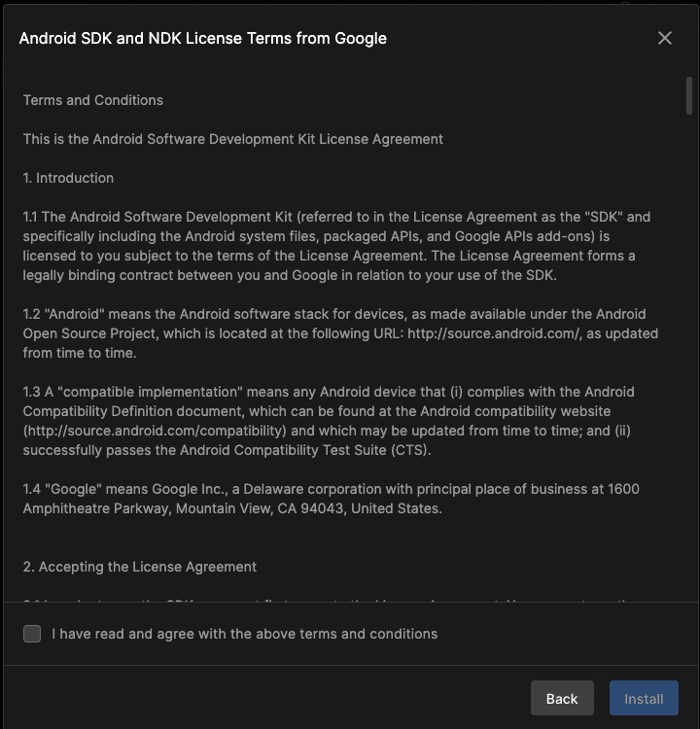Image resolution: width=700 pixels, height=729 pixels.
Task: Click the source.android.com/compatibility URL text
Action: 155,431
